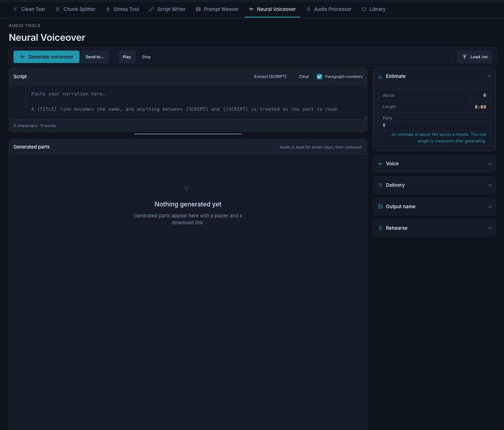Open the Audio Processor tab
The image size is (504, 430).
tap(329, 9)
